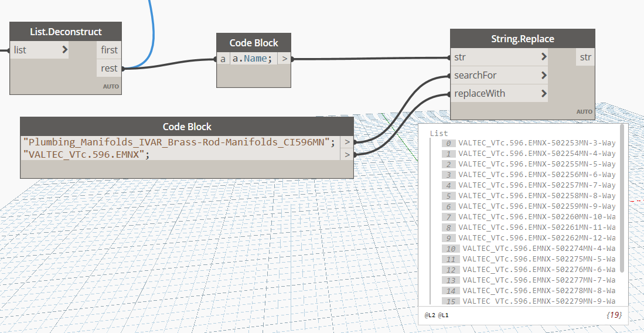This screenshot has height=333, width=644.
Task: Select the 'searchFor' input port
Action: click(499, 75)
